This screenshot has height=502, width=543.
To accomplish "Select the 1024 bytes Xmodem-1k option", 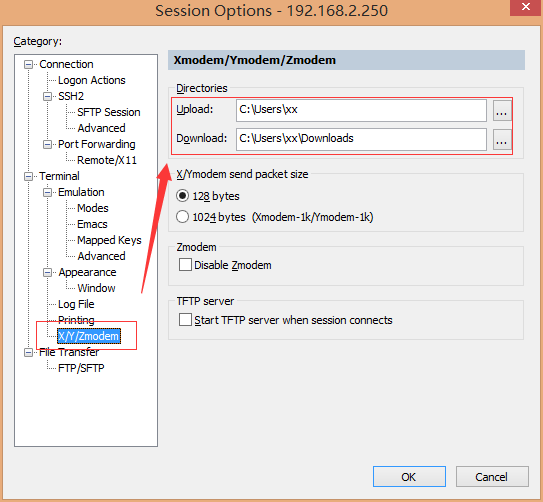I will (x=183, y=217).
